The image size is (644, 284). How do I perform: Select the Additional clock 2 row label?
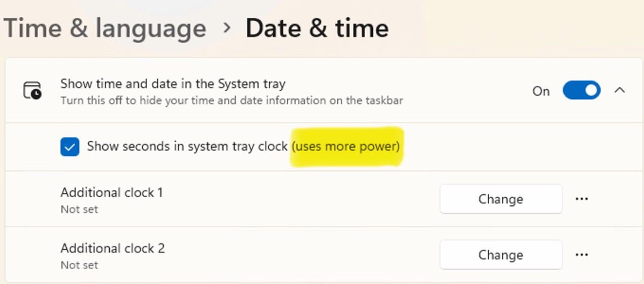pos(113,248)
